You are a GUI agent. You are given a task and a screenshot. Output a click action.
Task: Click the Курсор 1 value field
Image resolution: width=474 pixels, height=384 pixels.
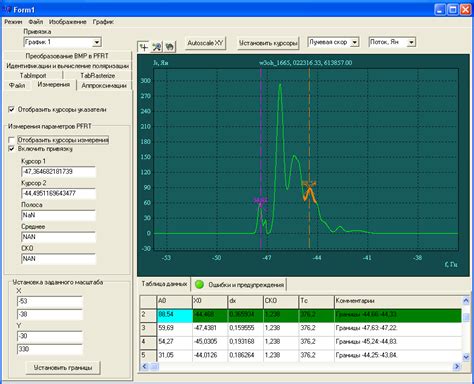(x=58, y=172)
